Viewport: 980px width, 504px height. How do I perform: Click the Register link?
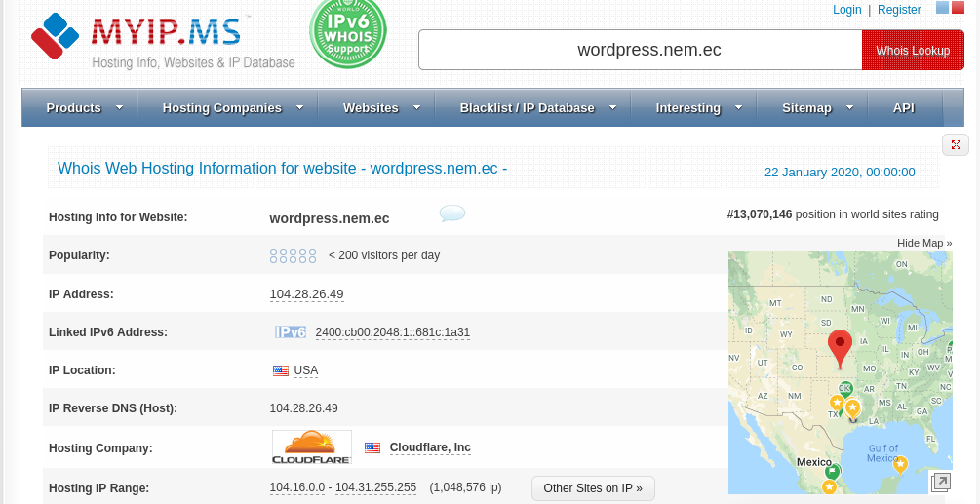(x=899, y=10)
